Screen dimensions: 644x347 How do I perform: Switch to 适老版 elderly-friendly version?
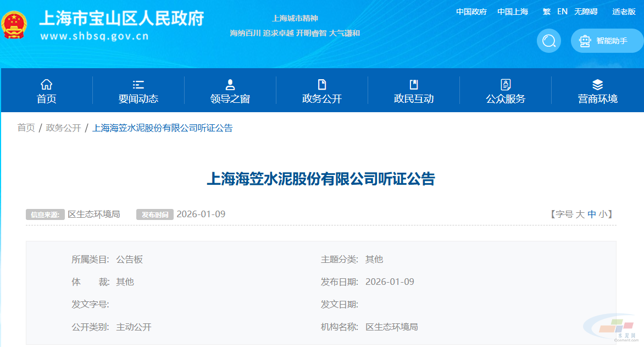(x=624, y=12)
